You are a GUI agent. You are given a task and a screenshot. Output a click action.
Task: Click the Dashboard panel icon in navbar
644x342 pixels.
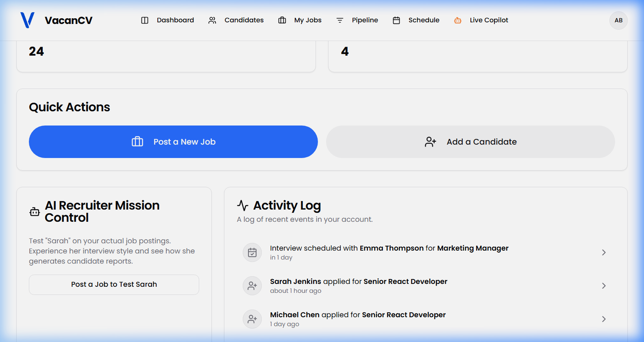pyautogui.click(x=145, y=20)
